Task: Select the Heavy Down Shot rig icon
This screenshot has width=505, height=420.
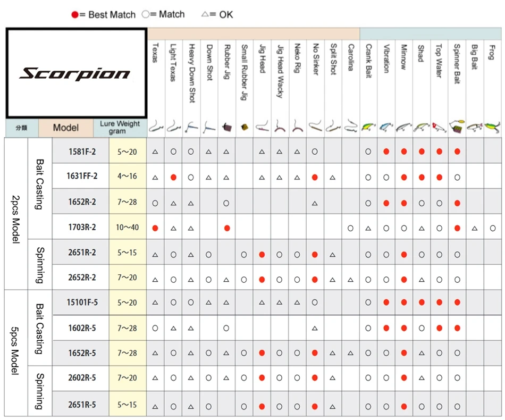Action: pos(191,127)
